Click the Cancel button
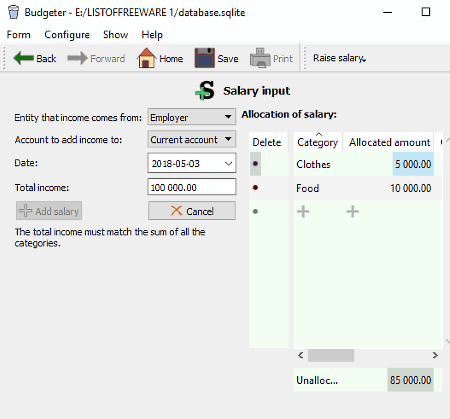The image size is (450, 419). [x=192, y=211]
